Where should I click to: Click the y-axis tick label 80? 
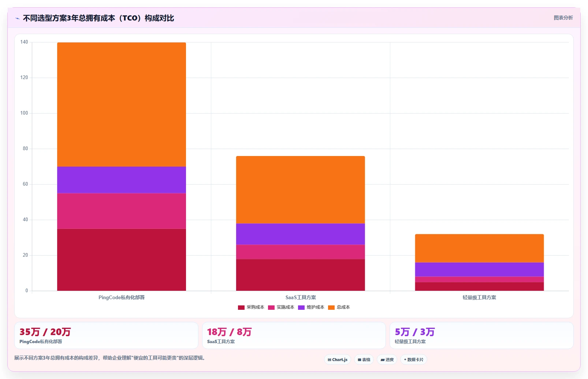click(x=25, y=149)
